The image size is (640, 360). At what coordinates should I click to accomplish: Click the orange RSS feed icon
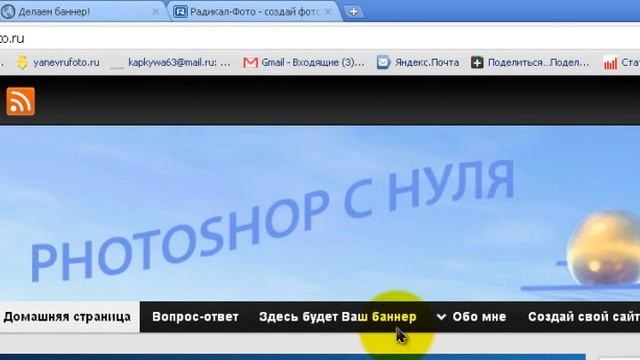point(20,101)
